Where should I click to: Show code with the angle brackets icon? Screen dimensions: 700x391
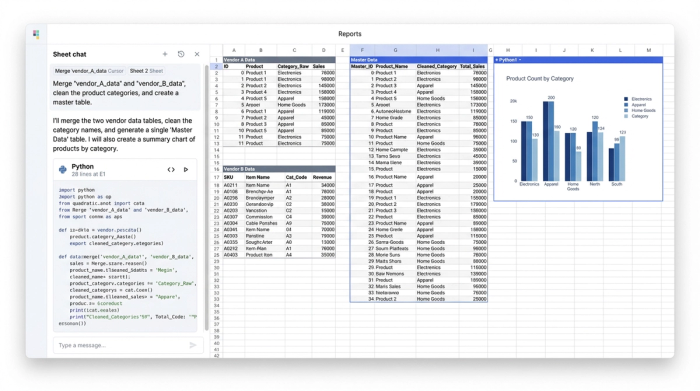click(171, 170)
